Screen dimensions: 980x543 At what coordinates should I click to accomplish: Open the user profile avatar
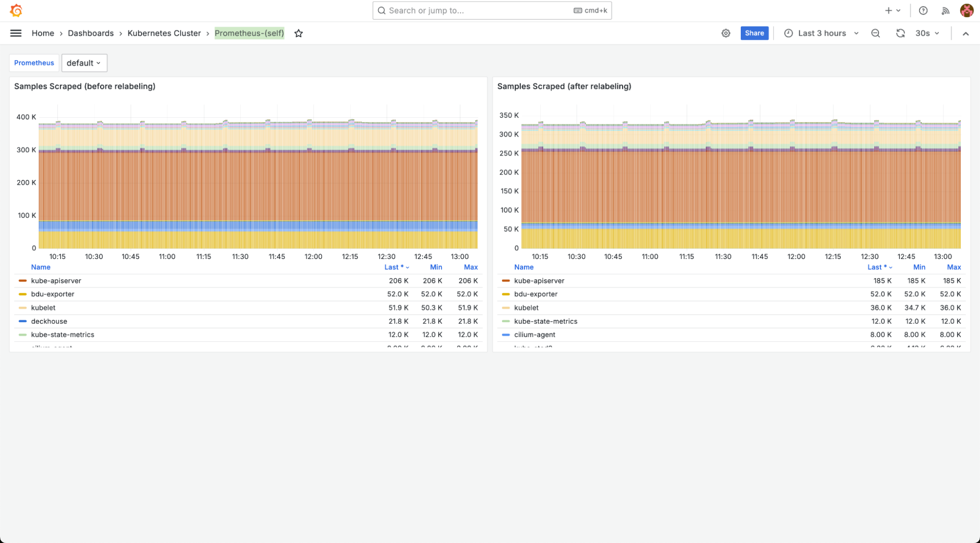[x=967, y=10]
